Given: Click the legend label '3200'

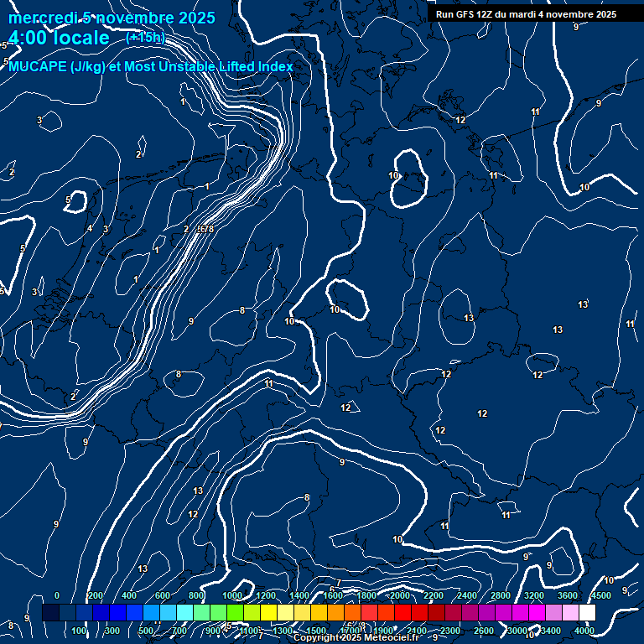Looking at the screenshot, I should (x=534, y=595).
